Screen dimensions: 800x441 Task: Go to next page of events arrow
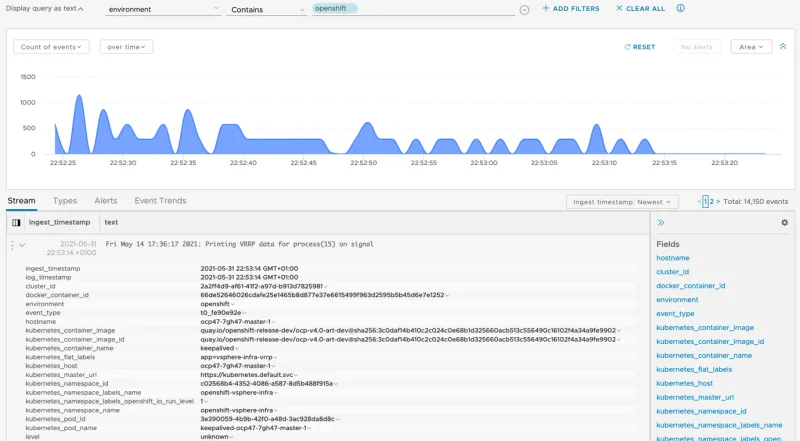718,201
